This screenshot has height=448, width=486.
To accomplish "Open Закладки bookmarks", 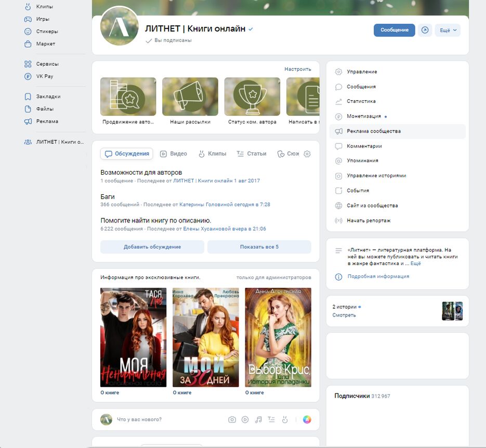I will (43, 96).
